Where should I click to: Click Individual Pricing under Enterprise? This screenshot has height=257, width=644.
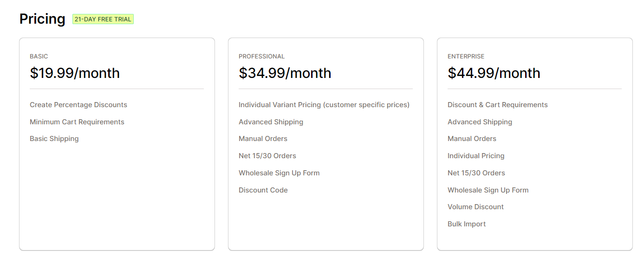tap(476, 156)
